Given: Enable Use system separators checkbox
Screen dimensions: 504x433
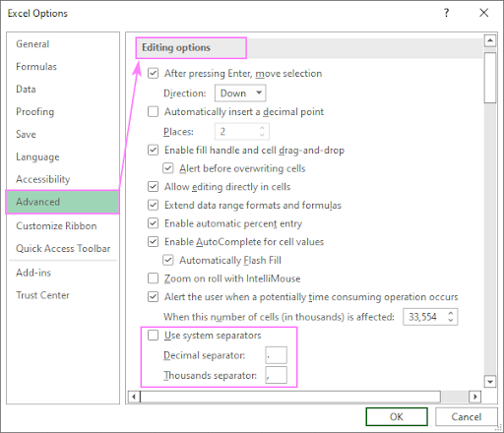Looking at the screenshot, I should point(153,336).
